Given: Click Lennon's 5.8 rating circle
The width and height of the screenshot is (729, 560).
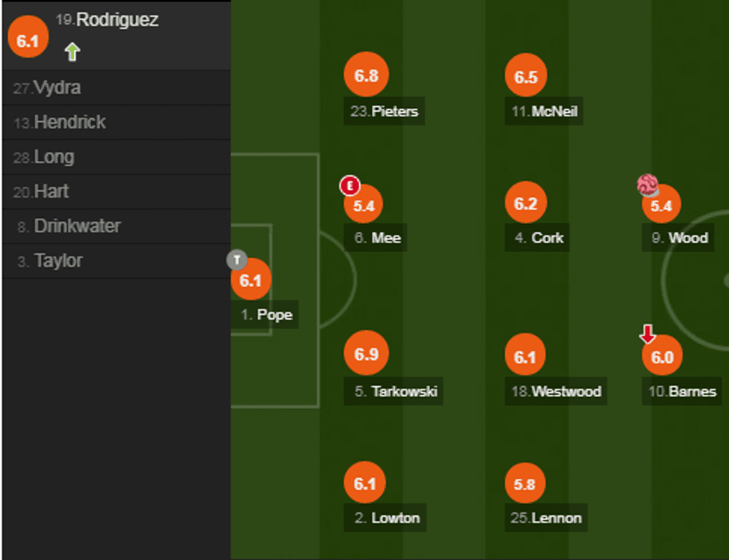Looking at the screenshot, I should click(524, 485).
